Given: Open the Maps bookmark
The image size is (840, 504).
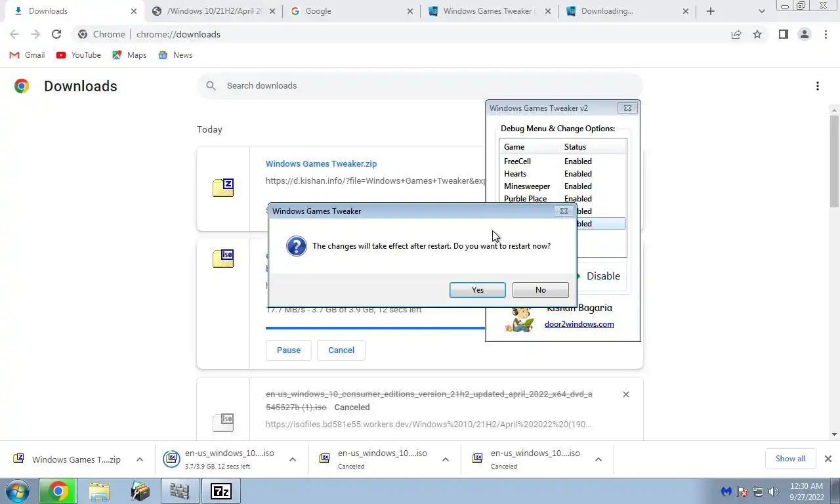Looking at the screenshot, I should (x=129, y=55).
